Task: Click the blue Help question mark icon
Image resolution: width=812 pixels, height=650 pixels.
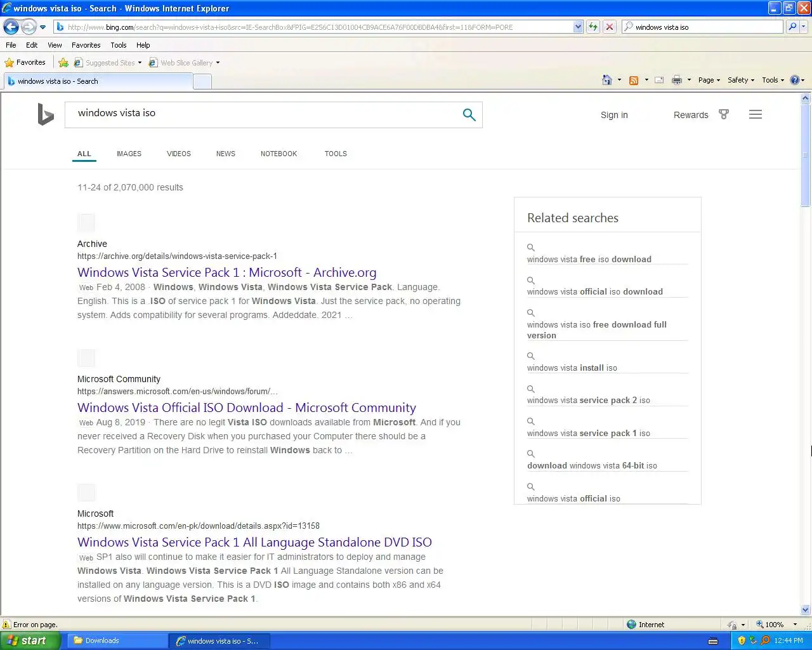Action: [795, 80]
